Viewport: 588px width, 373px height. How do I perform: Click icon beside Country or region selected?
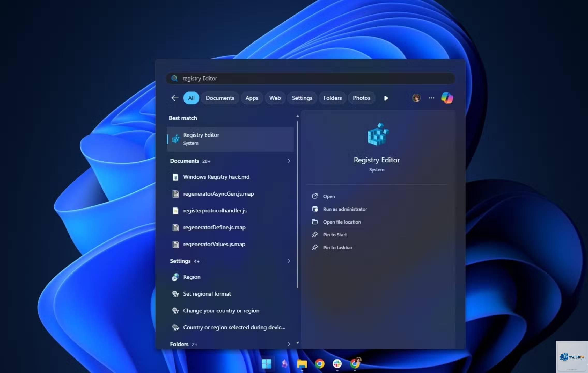pyautogui.click(x=175, y=327)
